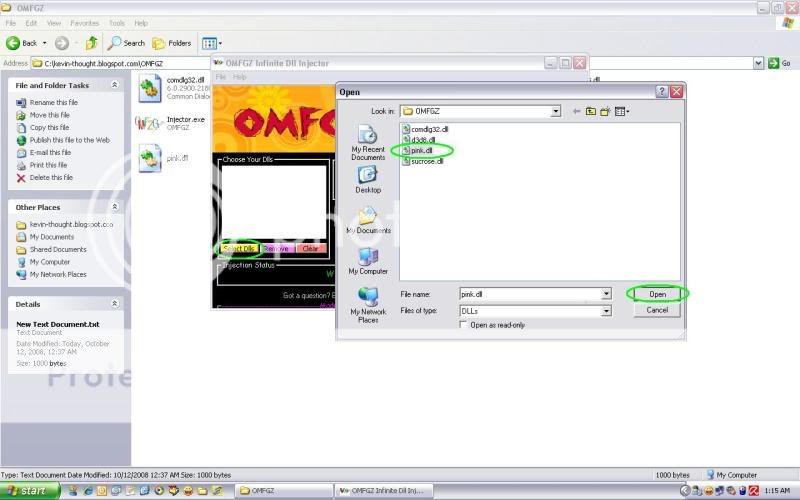Open the Files of type dropdown
800x500 pixels.
point(605,311)
